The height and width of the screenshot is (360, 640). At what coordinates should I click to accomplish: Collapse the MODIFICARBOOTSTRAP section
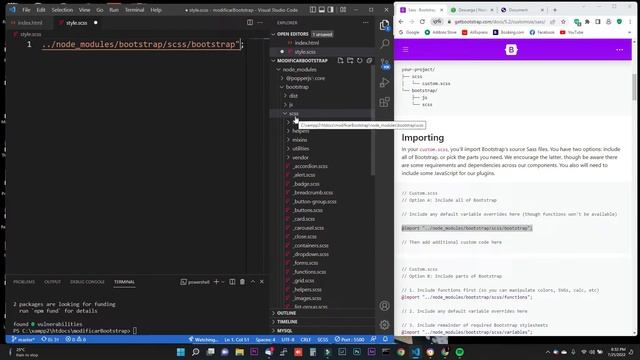[x=274, y=60]
